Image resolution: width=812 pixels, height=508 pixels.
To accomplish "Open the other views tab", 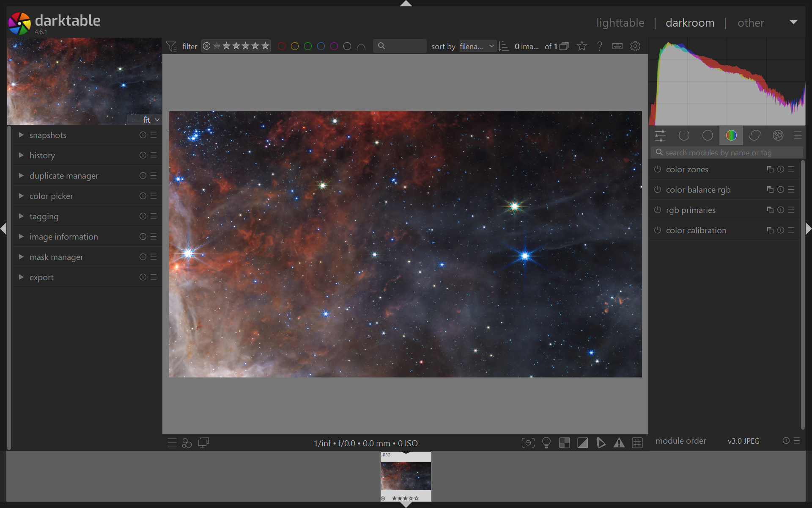I will [750, 23].
